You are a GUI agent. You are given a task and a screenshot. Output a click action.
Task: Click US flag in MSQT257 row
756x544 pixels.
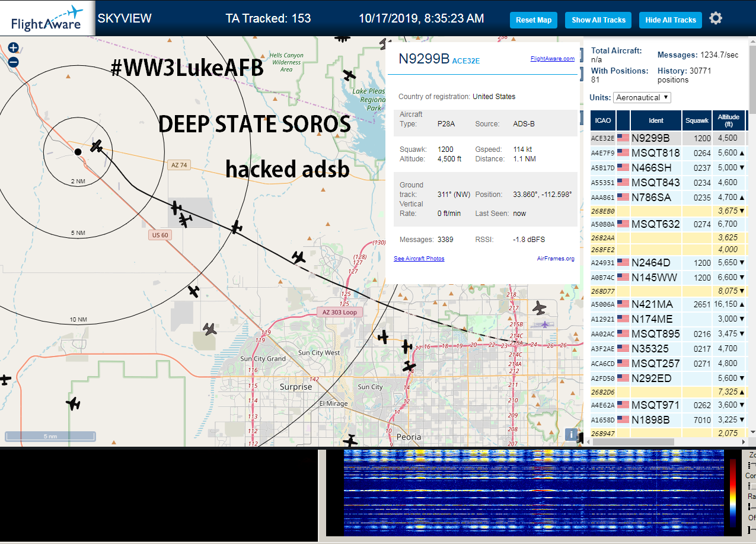click(623, 363)
